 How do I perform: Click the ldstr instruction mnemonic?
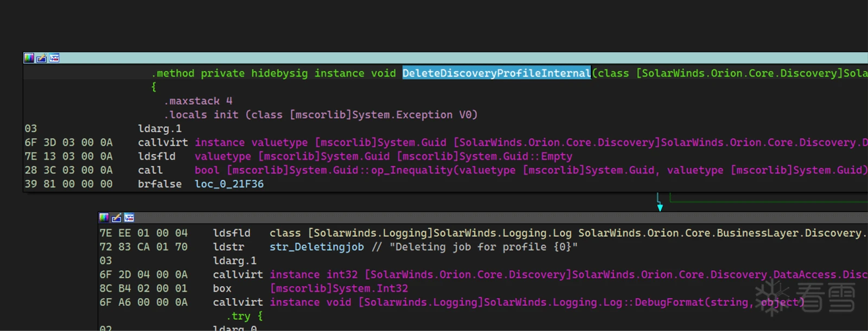click(228, 247)
